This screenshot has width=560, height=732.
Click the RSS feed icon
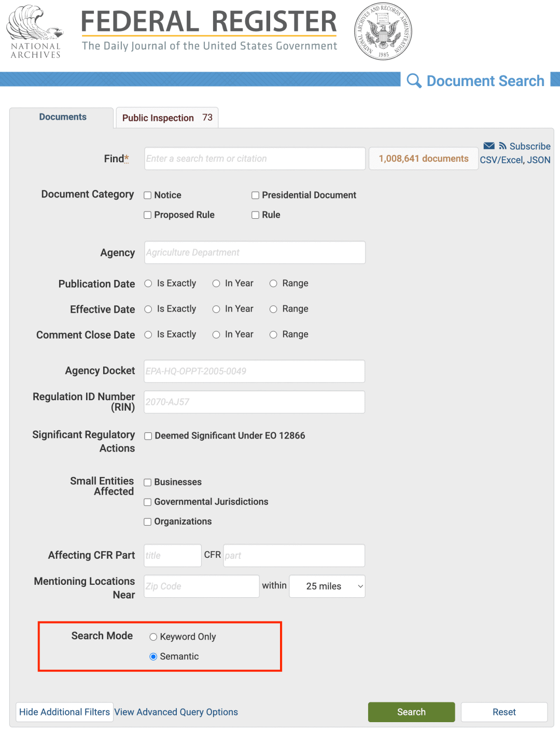coord(502,146)
